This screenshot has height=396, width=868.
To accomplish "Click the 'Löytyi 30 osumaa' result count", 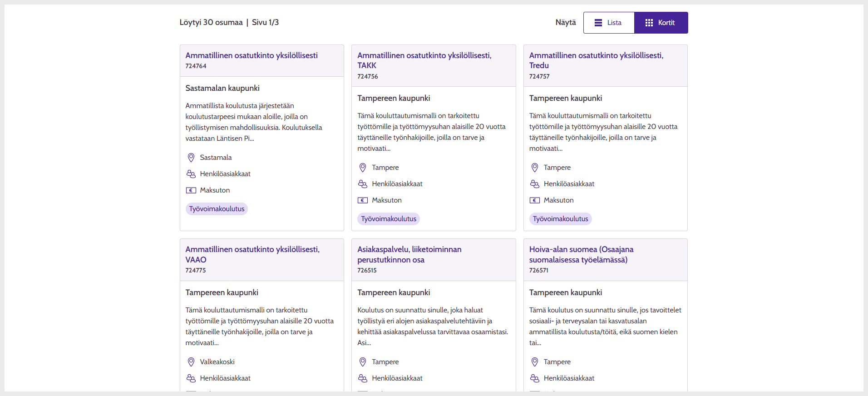I will [x=211, y=22].
